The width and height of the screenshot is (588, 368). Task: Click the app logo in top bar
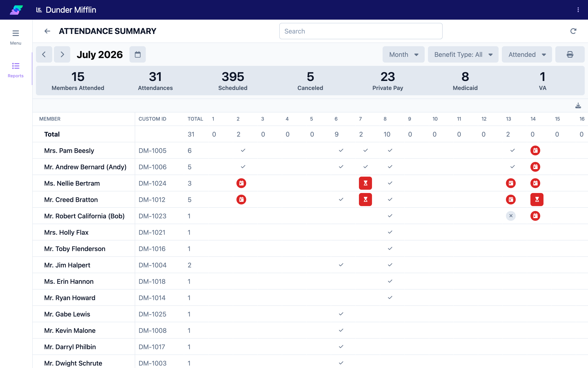tap(16, 10)
